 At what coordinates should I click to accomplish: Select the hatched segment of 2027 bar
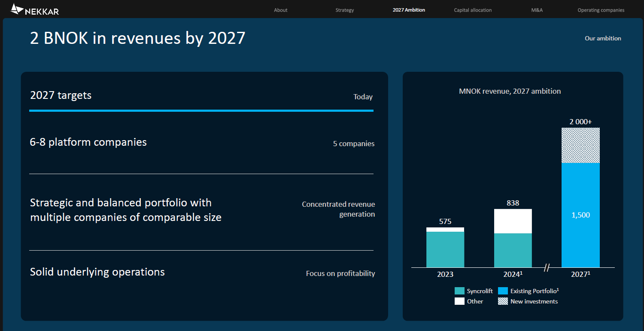click(580, 145)
